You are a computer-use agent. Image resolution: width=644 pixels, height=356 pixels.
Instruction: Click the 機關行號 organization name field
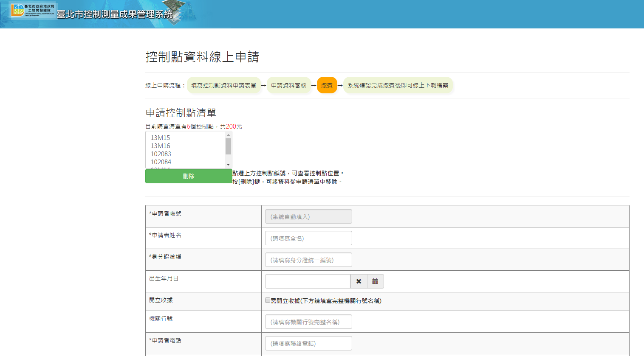(x=308, y=322)
